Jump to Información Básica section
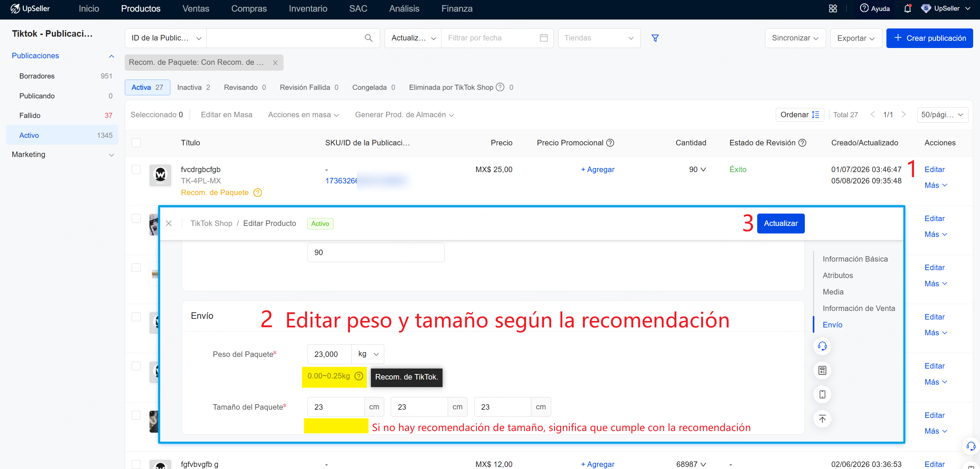Image resolution: width=980 pixels, height=469 pixels. point(855,259)
